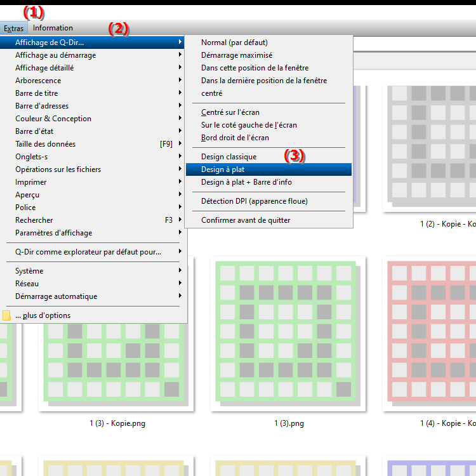The width and height of the screenshot is (476, 476).
Task: Open Paramètres d'affichage submenu
Action: [x=92, y=233]
